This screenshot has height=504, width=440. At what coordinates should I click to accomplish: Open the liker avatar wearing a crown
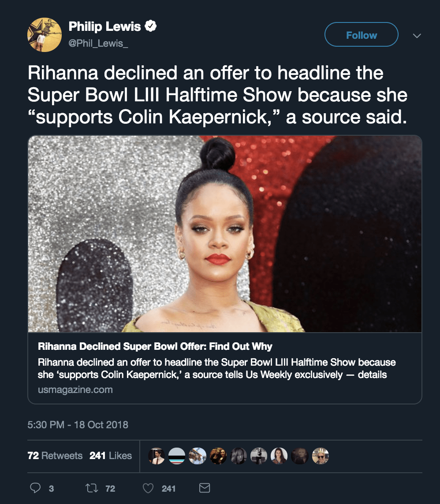tap(320, 456)
